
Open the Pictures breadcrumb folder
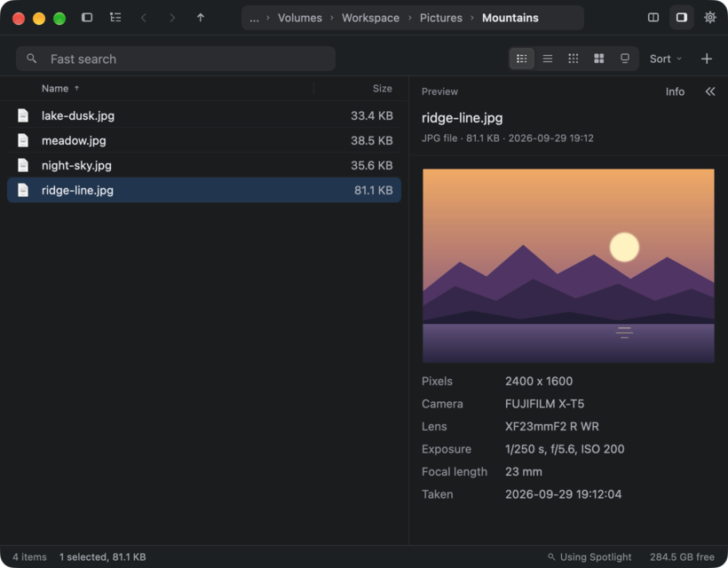coord(440,18)
